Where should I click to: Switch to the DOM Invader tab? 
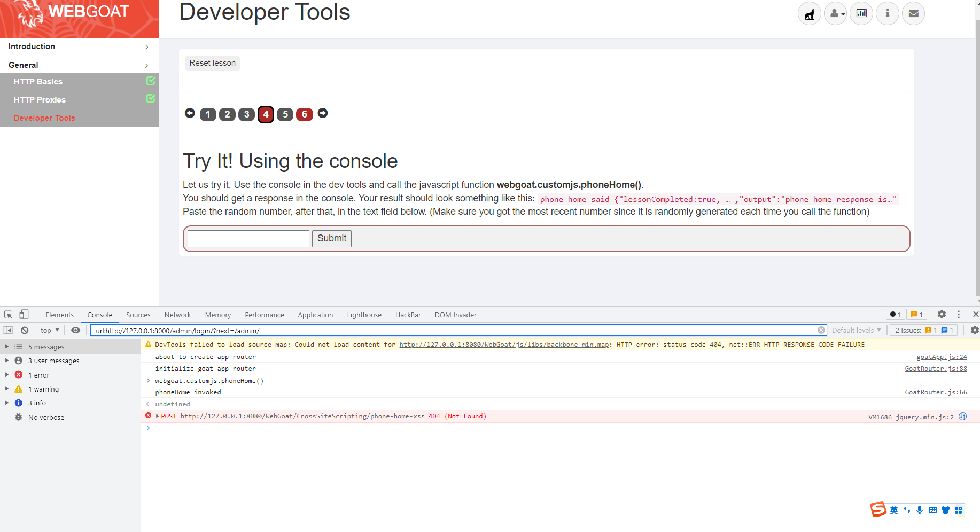coord(456,315)
